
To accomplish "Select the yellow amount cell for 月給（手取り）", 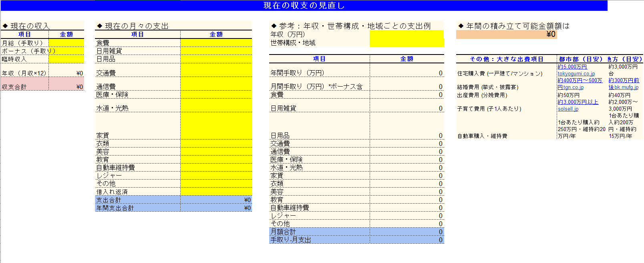I will (66, 43).
